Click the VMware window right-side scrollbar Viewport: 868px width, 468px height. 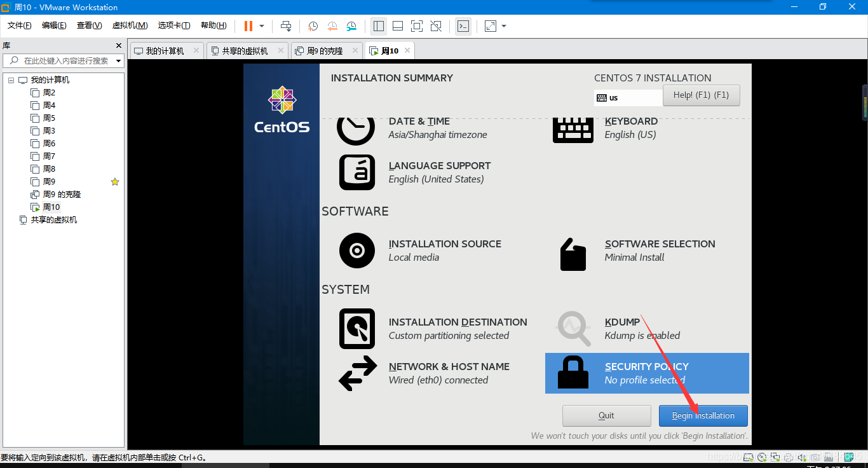pos(865,102)
